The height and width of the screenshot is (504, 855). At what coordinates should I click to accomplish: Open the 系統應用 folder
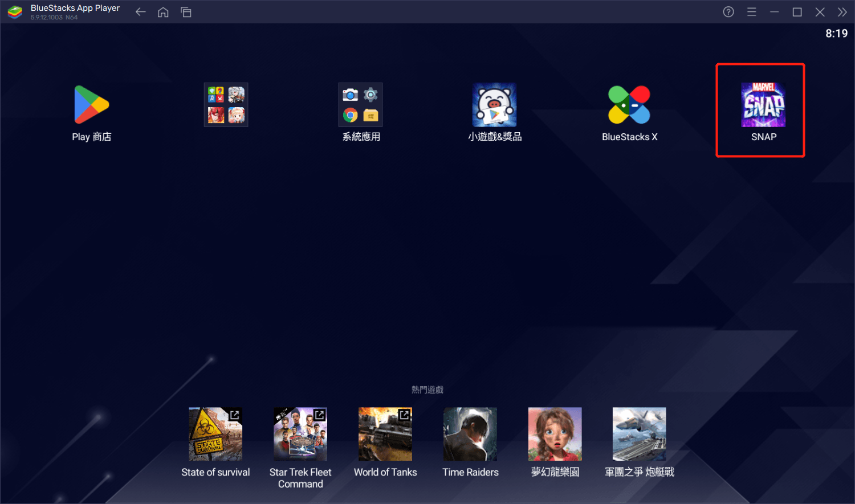pyautogui.click(x=360, y=105)
